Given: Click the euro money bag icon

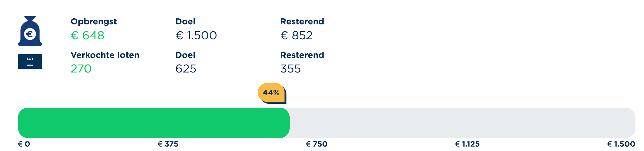Looking at the screenshot, I should tap(30, 31).
